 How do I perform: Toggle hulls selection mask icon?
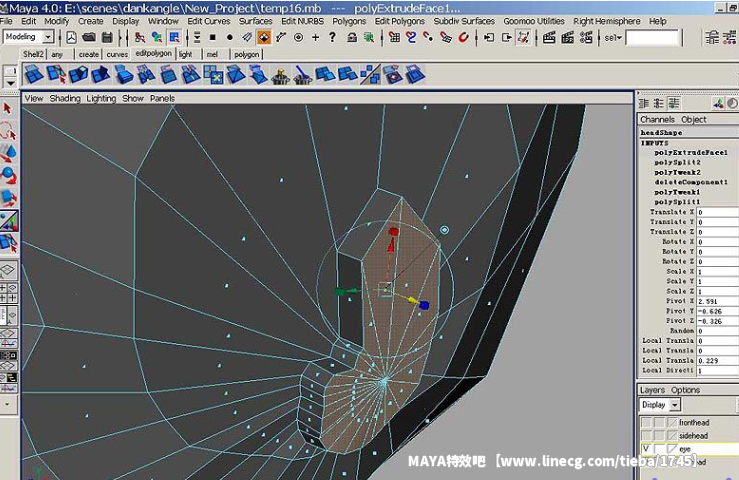281,37
